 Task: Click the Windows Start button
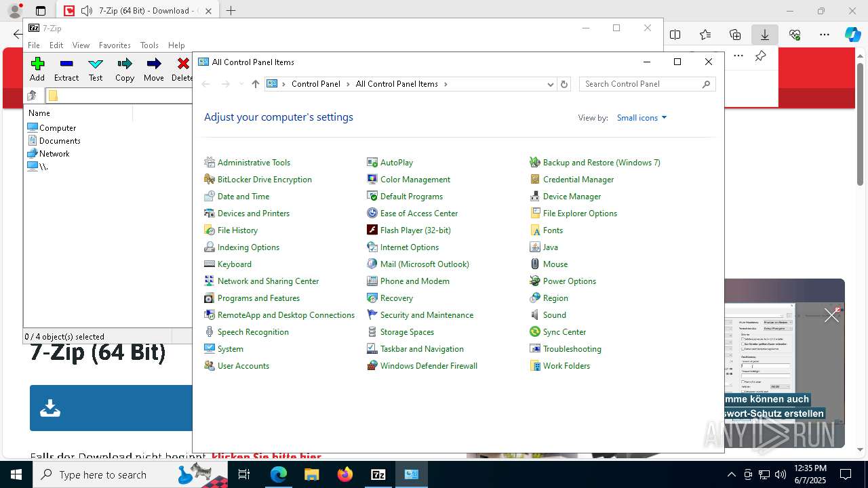pyautogui.click(x=16, y=474)
